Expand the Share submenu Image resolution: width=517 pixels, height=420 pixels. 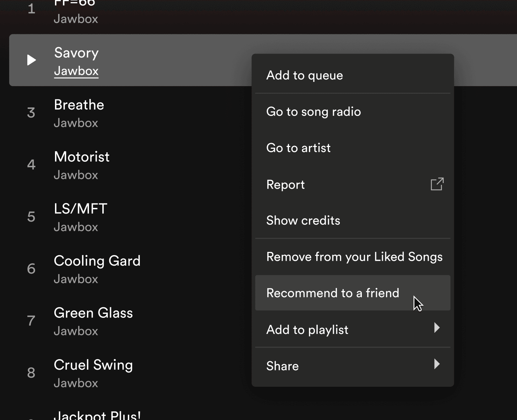pyautogui.click(x=282, y=365)
